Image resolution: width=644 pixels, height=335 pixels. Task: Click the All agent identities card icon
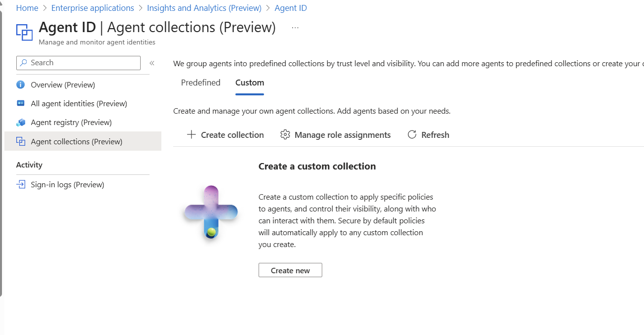21,103
